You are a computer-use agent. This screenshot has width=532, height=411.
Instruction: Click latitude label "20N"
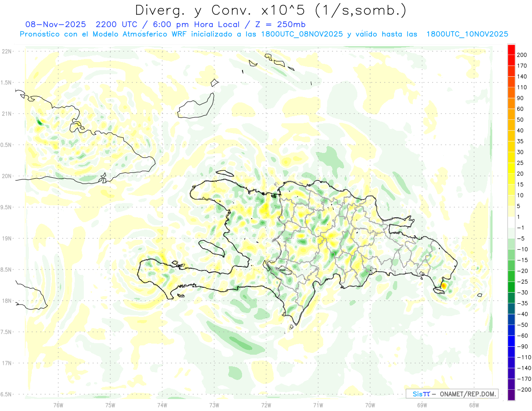point(7,176)
